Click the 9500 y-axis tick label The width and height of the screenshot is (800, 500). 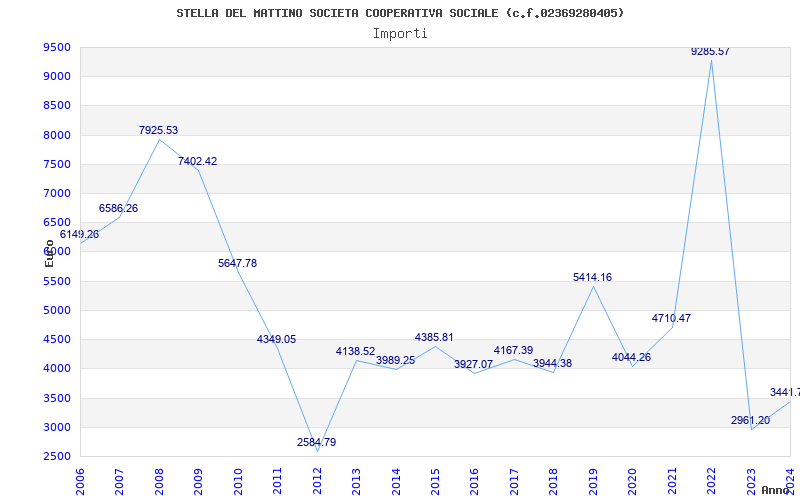[x=57, y=47]
